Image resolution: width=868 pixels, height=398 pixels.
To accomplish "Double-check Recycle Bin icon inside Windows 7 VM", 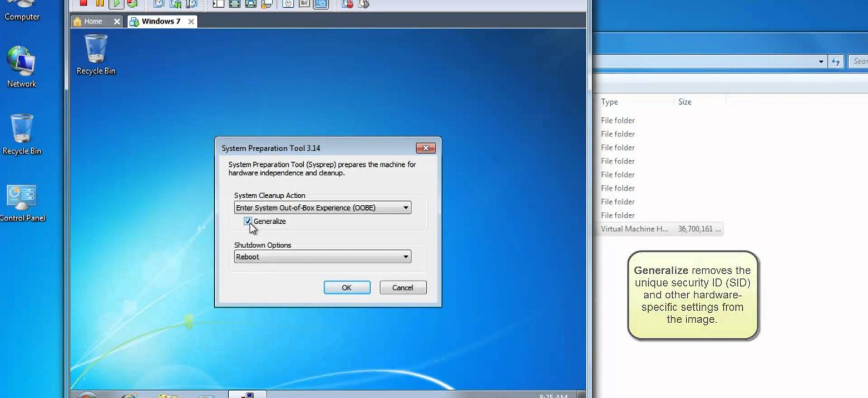I will (x=96, y=53).
